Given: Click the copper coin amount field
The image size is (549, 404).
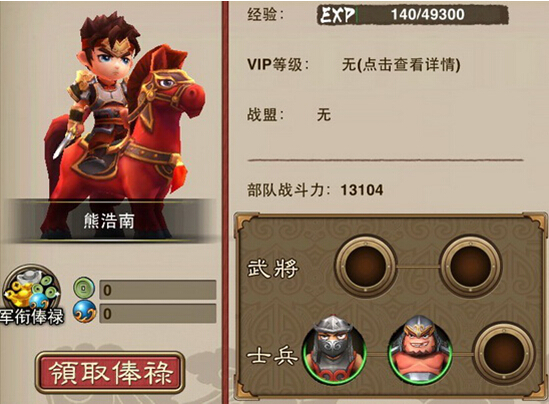Looking at the screenshot, I should [158, 290].
